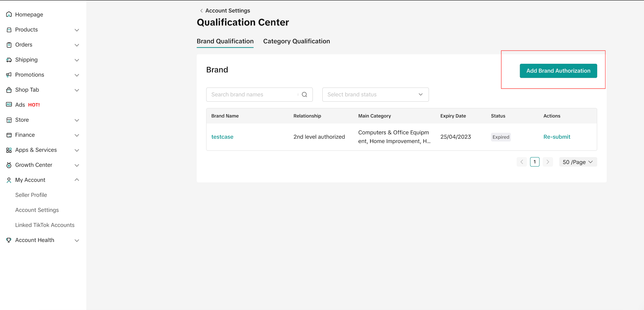Click the Growth Center medal icon
Image resolution: width=644 pixels, height=310 pixels.
tap(9, 165)
